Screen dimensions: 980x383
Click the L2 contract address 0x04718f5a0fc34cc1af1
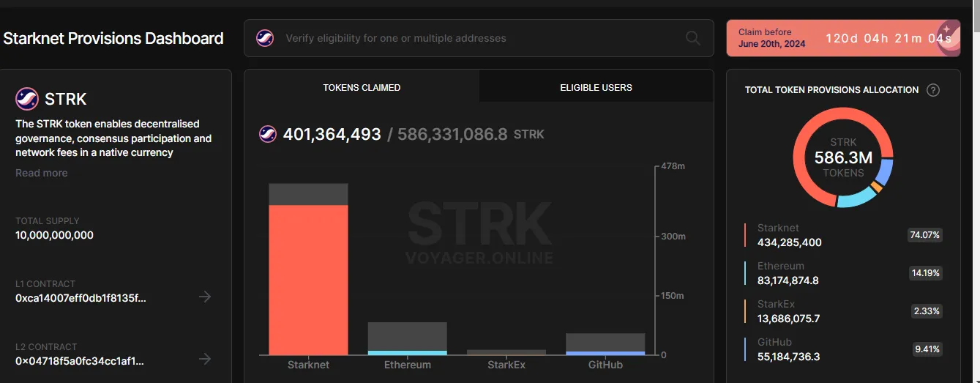click(80, 360)
